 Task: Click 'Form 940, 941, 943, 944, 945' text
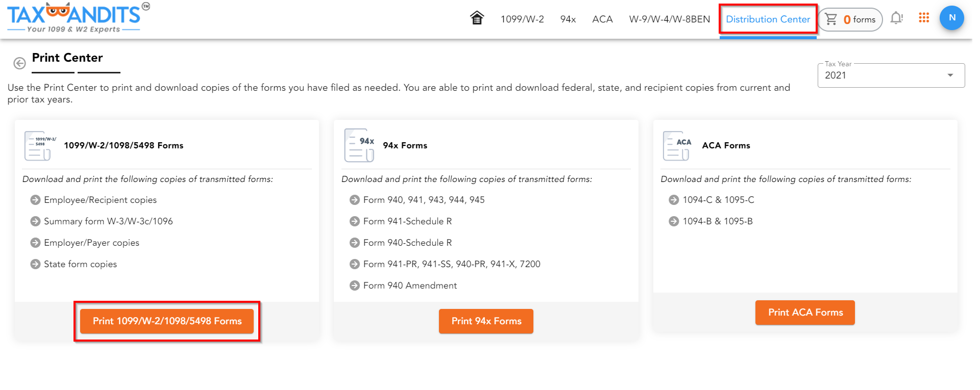(424, 200)
